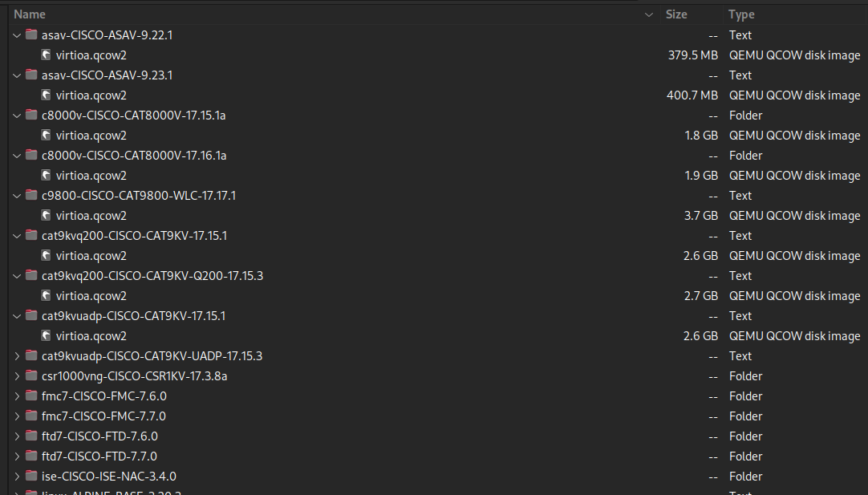The width and height of the screenshot is (868, 495).
Task: Click folder icon for ise-CISCO-ISE-NAC-3.4.0
Action: pos(31,477)
